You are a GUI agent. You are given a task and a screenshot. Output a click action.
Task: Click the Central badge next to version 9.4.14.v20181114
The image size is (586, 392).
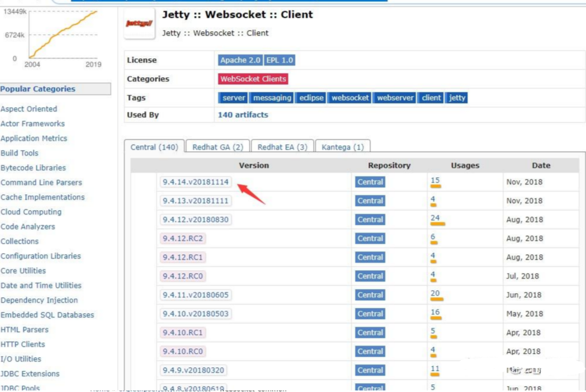[369, 182]
